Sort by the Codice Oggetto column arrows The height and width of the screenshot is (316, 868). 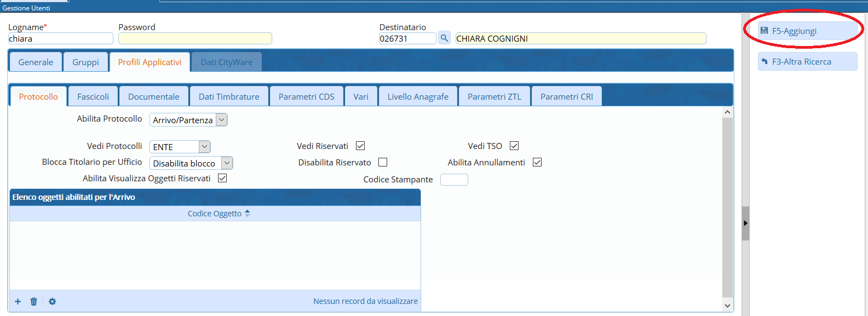(248, 213)
